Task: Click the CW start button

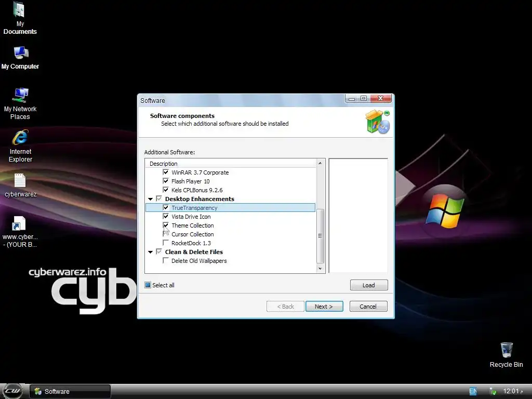Action: click(x=12, y=391)
